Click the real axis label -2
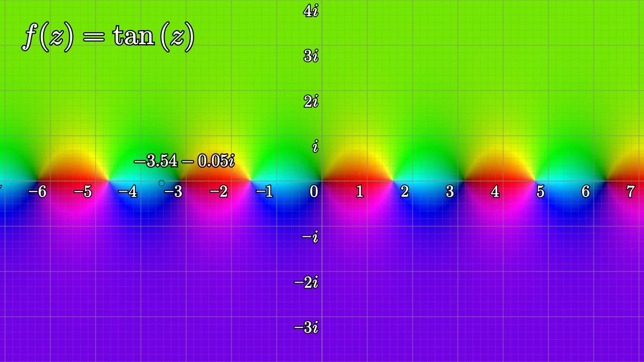Image resolution: width=644 pixels, height=362 pixels. [219, 192]
